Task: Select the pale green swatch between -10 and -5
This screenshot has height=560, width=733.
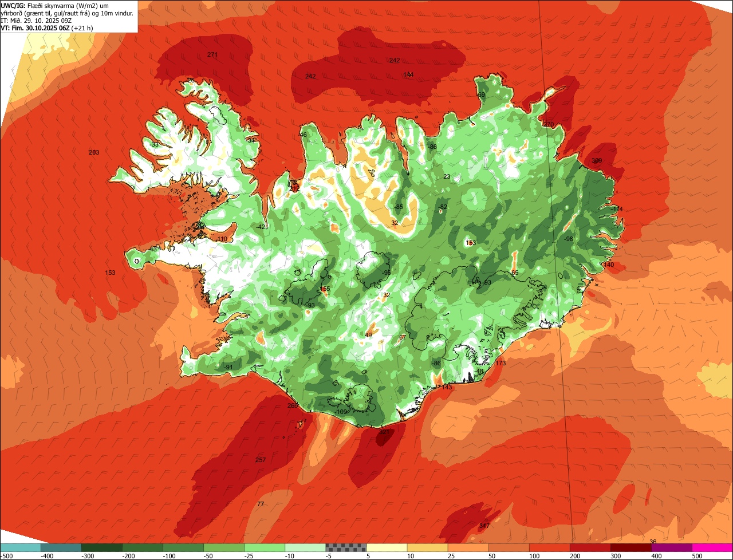Action: (x=305, y=547)
